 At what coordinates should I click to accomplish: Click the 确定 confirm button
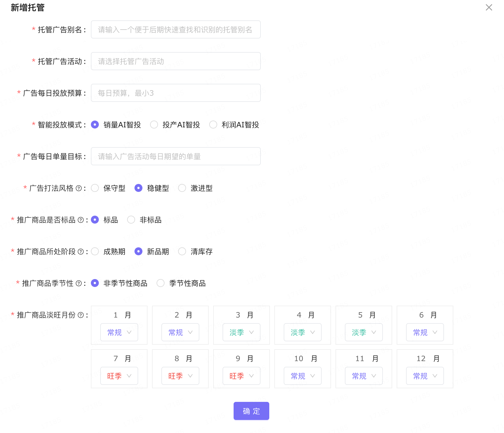(251, 411)
